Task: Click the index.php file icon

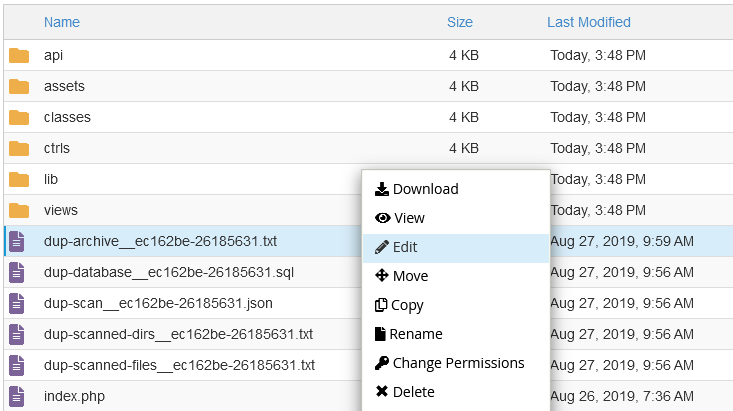Action: click(18, 397)
